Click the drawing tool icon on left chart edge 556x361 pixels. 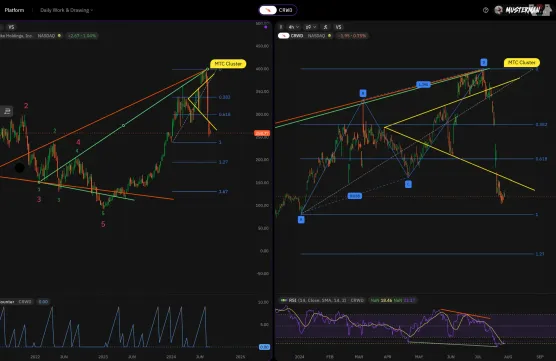(7, 111)
